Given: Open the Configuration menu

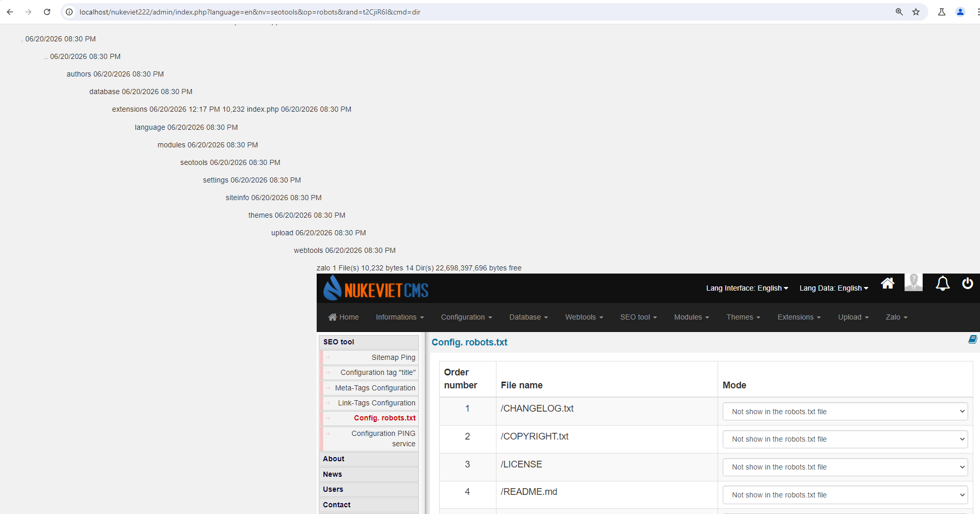Looking at the screenshot, I should click(x=466, y=317).
